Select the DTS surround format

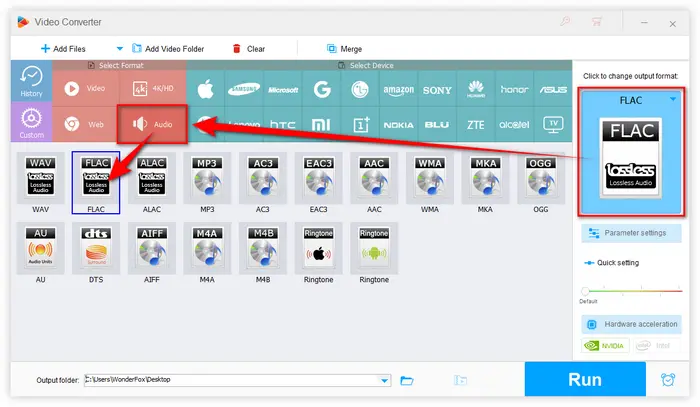(96, 248)
